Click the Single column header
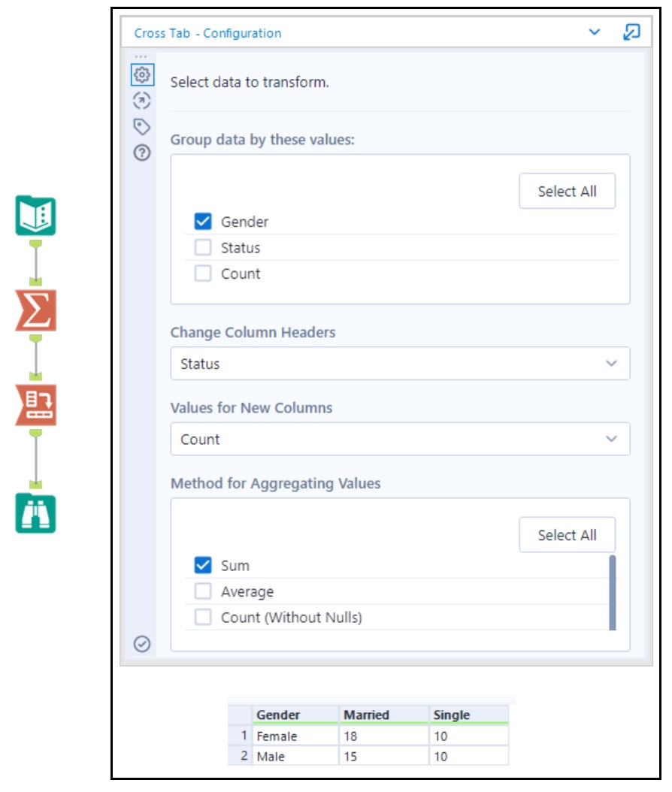The height and width of the screenshot is (792, 672). point(469,715)
